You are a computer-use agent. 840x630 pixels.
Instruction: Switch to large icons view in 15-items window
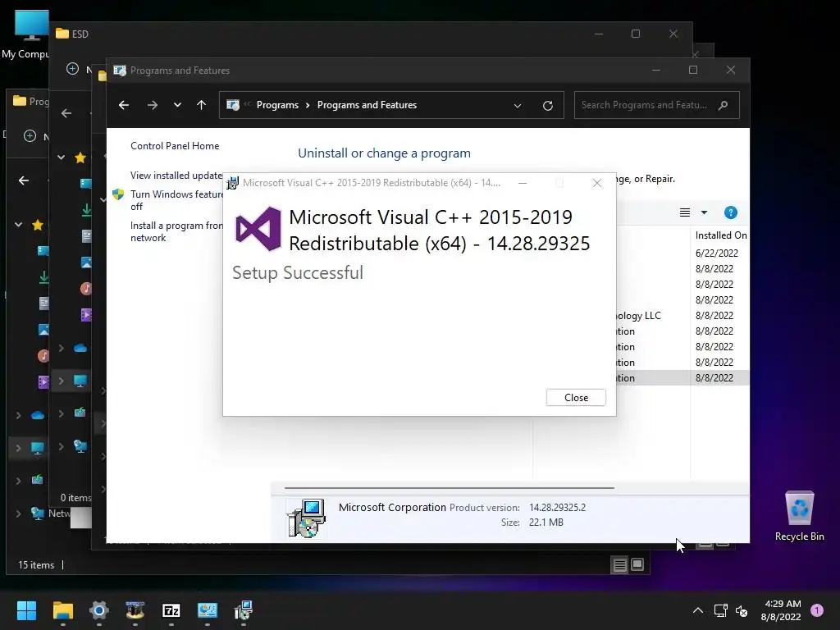637,564
